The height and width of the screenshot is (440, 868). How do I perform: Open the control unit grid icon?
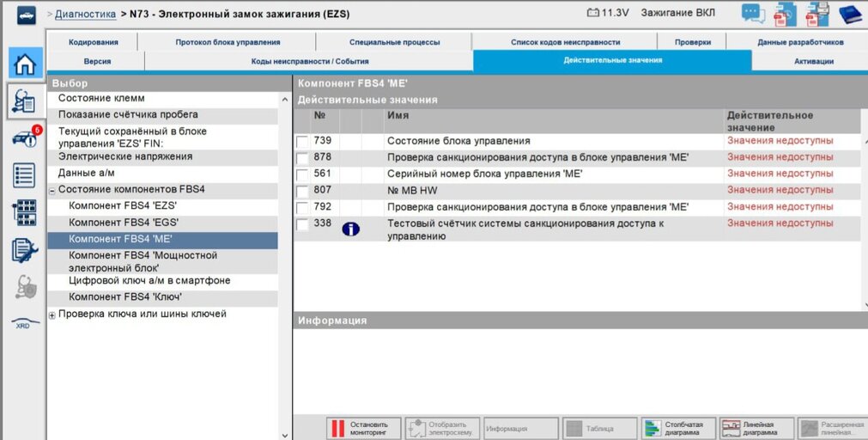tap(24, 213)
